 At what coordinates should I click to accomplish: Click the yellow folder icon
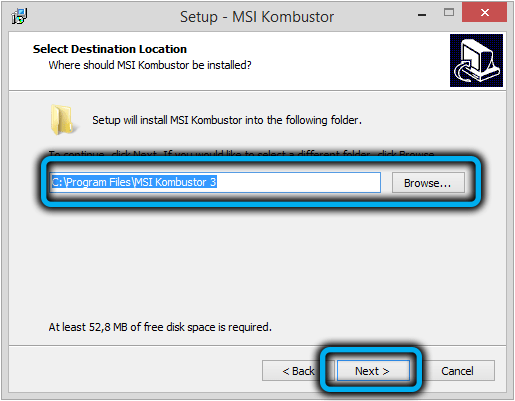click(62, 120)
